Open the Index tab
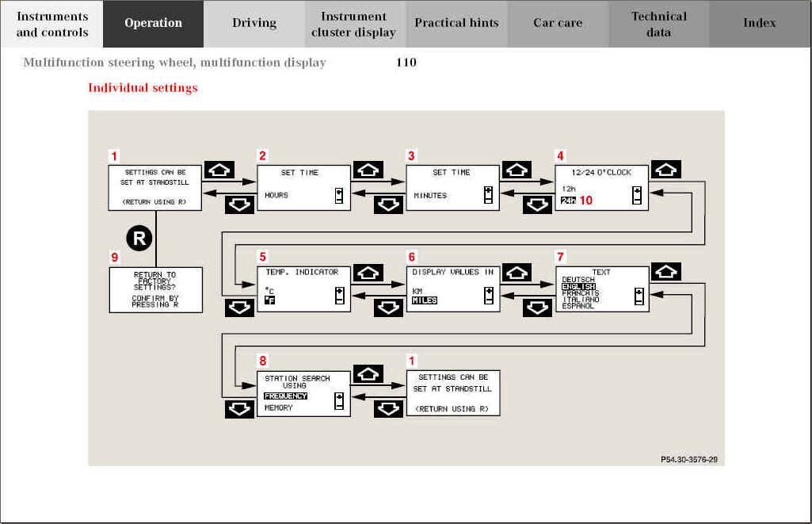The height and width of the screenshot is (524, 812). [x=759, y=24]
